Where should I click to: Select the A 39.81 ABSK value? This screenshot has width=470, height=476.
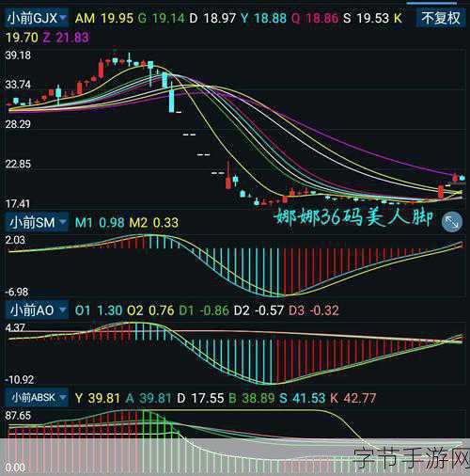pos(149,398)
